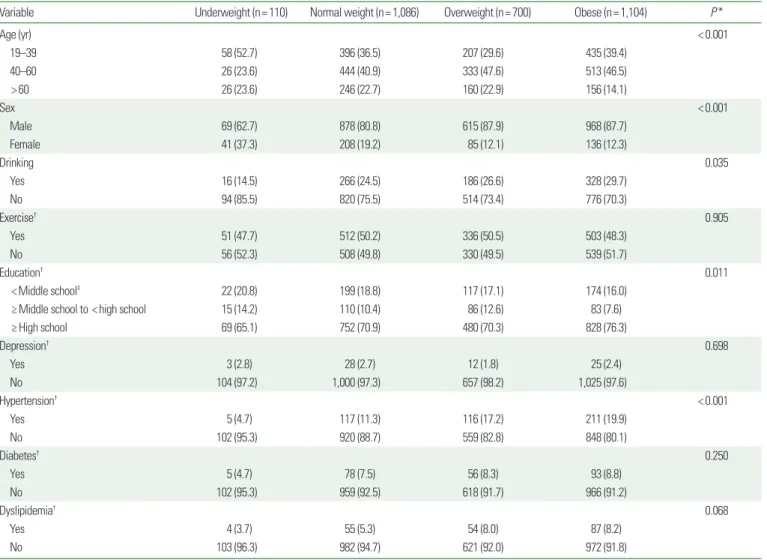Select the 'Male' row label

click(x=21, y=126)
